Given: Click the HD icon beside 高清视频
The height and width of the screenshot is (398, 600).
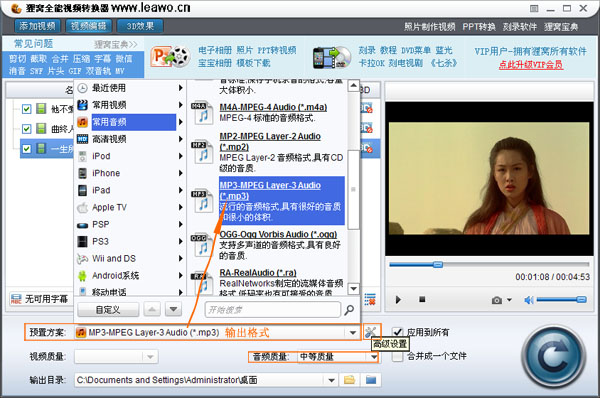Looking at the screenshot, I should pos(82,139).
